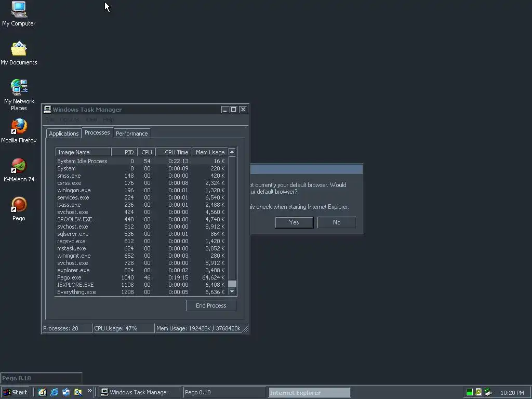Click the process list scrollbar thumb
The width and height of the screenshot is (532, 399).
[x=232, y=284]
